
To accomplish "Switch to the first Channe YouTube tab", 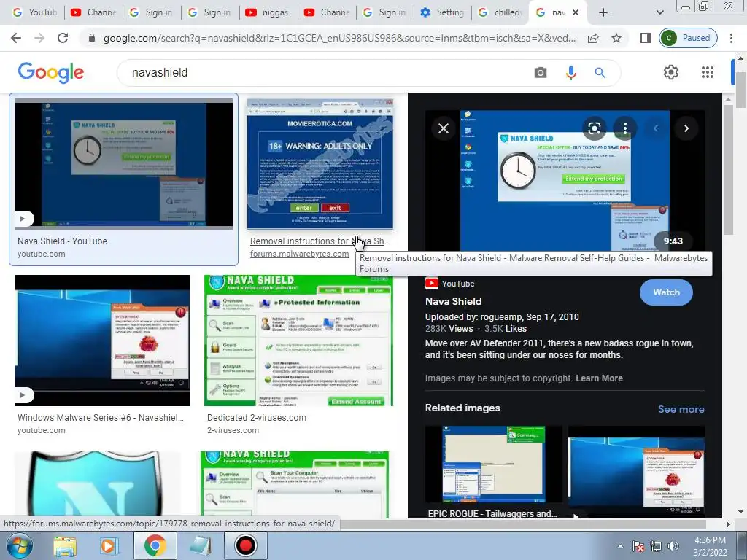I will pyautogui.click(x=93, y=12).
